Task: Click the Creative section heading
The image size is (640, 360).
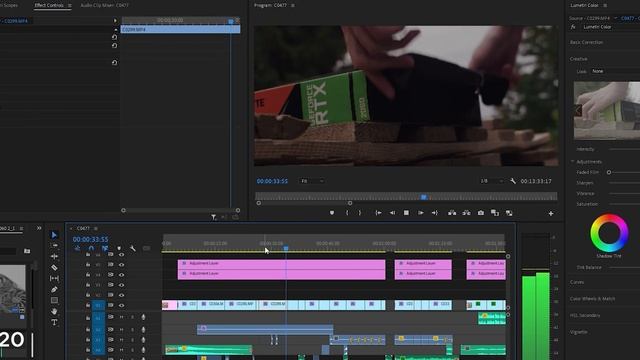Action: pos(578,59)
